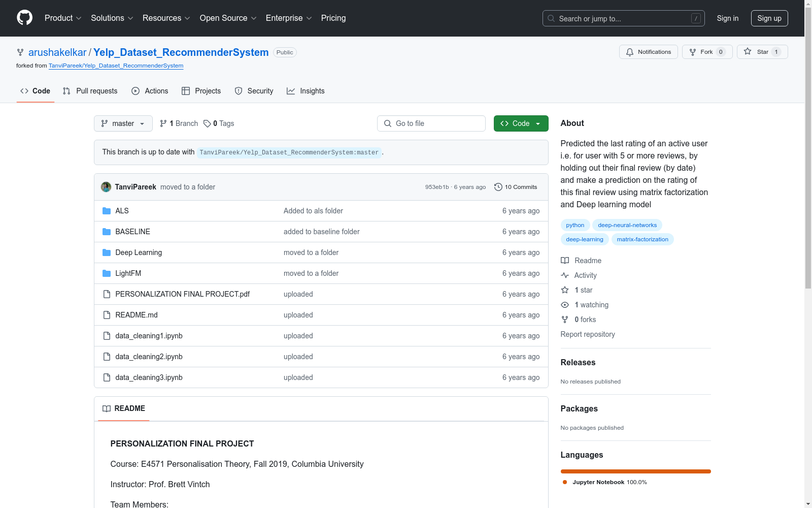Click the TanviPareek/Yelp_Dataset_RecommenderSystem:master branch label

(289, 152)
